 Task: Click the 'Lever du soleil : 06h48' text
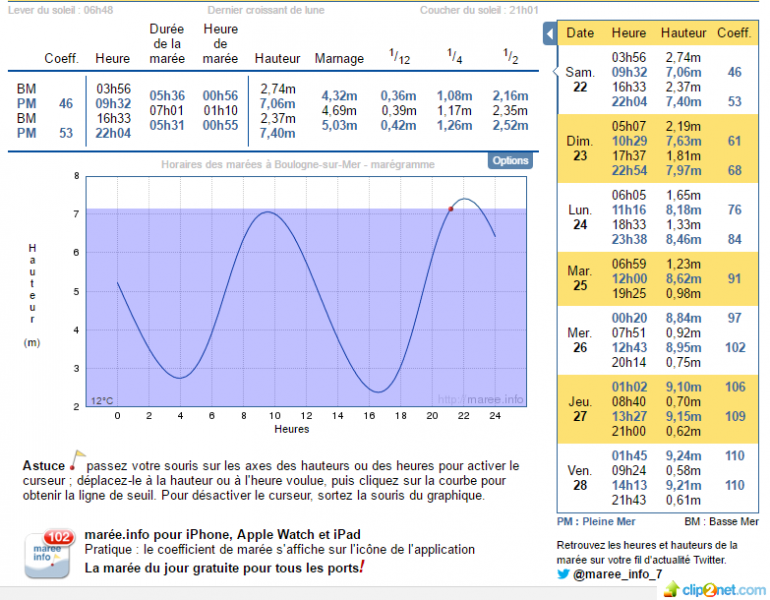(60, 10)
